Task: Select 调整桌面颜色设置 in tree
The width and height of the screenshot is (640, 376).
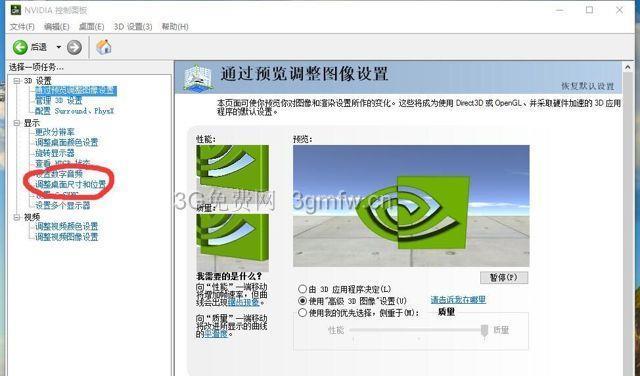Action: pos(67,142)
